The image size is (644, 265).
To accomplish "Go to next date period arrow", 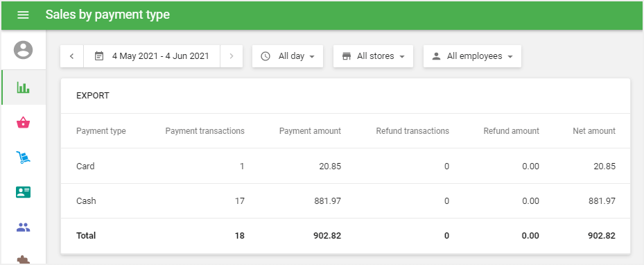I will click(232, 56).
